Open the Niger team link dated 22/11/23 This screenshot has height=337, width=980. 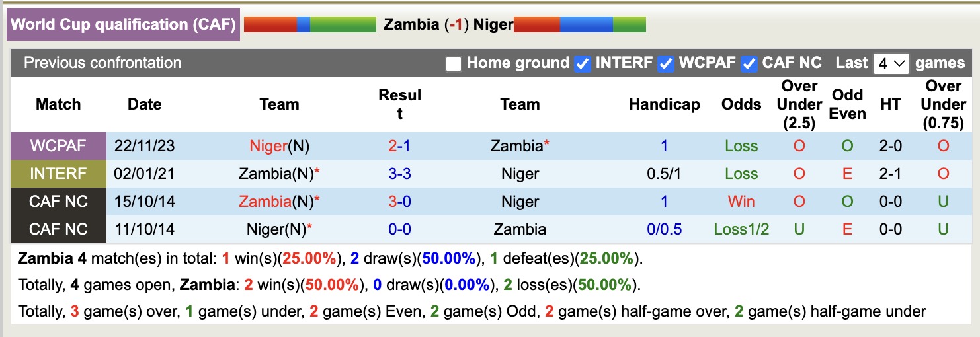(x=270, y=146)
